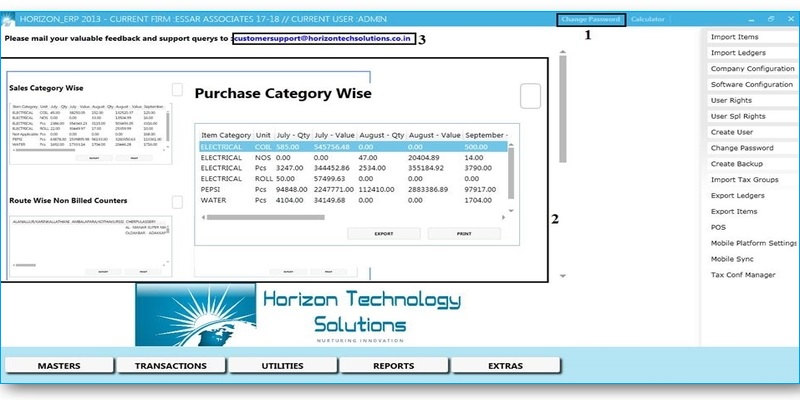Click the customersupport email link
800x400 pixels.
pyautogui.click(x=322, y=39)
